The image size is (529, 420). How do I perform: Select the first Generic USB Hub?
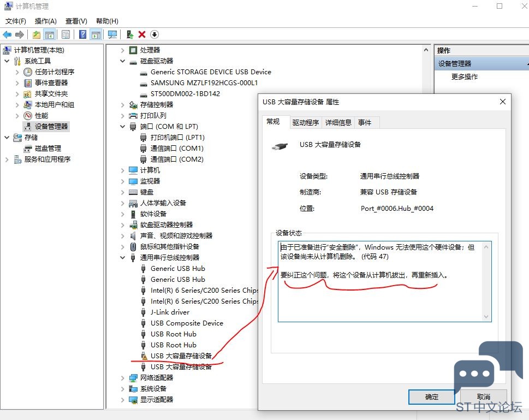[177, 268]
